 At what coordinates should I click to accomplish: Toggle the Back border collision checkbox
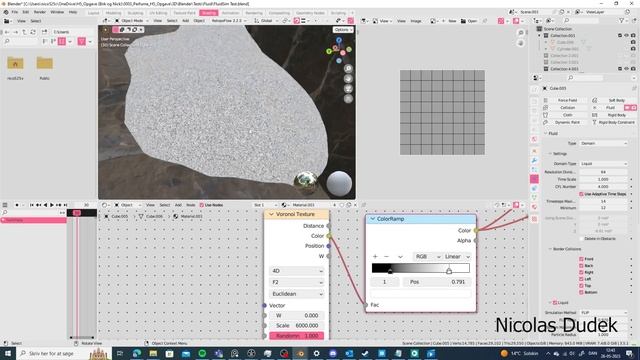pos(581,266)
